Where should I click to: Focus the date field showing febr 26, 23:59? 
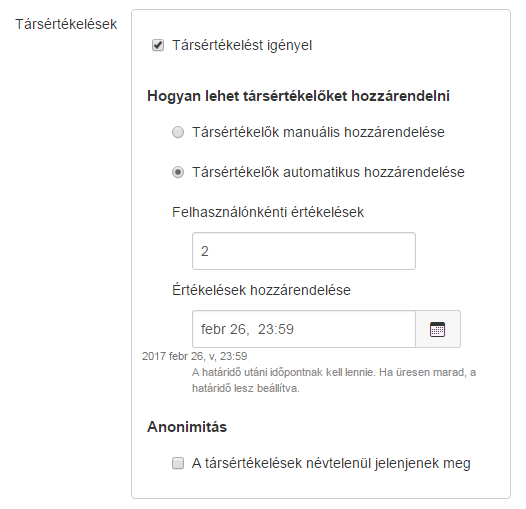tap(304, 329)
